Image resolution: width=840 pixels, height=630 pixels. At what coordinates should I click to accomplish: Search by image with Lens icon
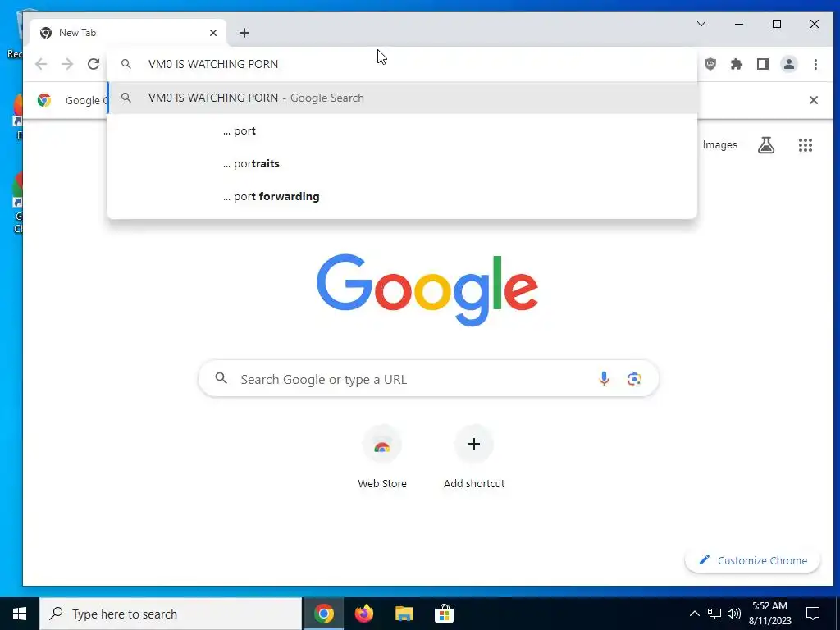(634, 379)
